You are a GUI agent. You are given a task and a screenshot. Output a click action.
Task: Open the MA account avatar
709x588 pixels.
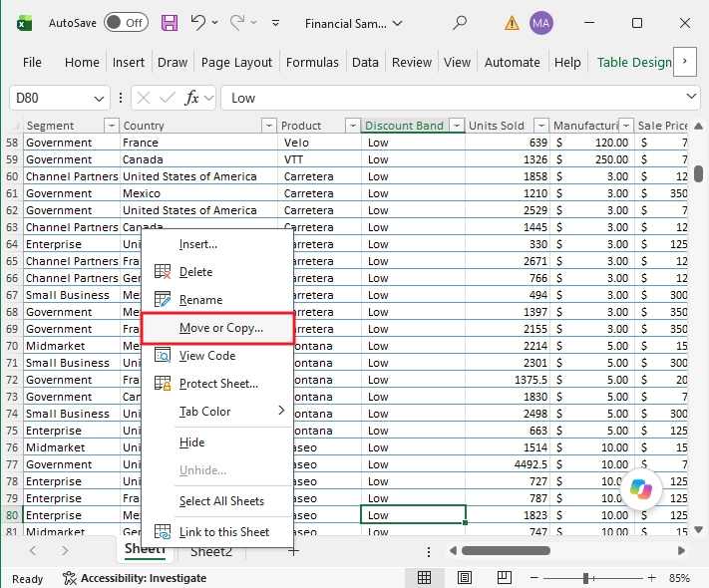(540, 23)
